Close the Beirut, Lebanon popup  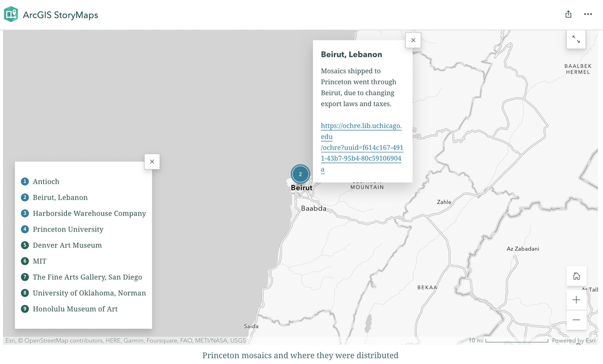click(414, 40)
